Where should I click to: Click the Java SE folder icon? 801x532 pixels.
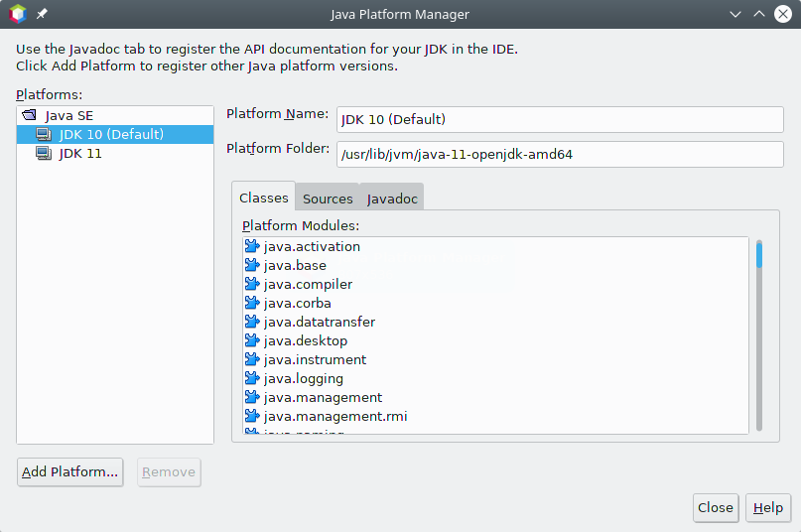(x=30, y=115)
